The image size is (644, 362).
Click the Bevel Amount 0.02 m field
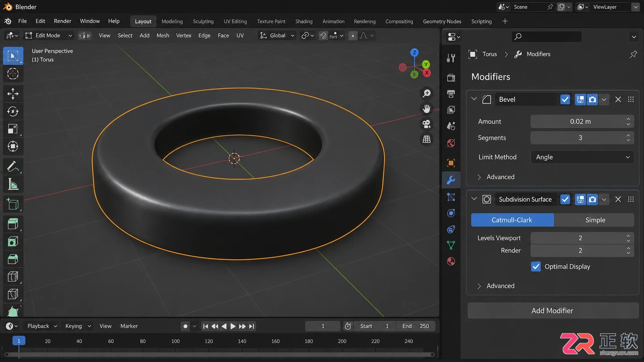click(582, 122)
